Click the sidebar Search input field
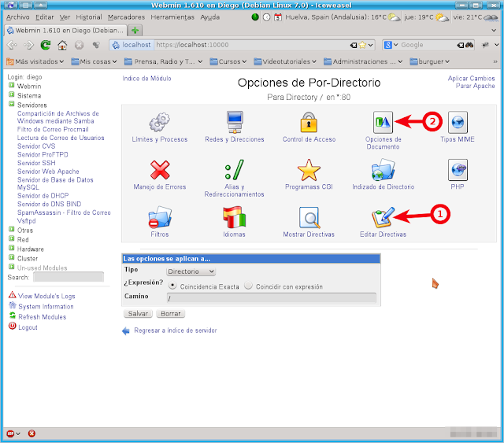The height and width of the screenshot is (443, 504). coord(69,277)
